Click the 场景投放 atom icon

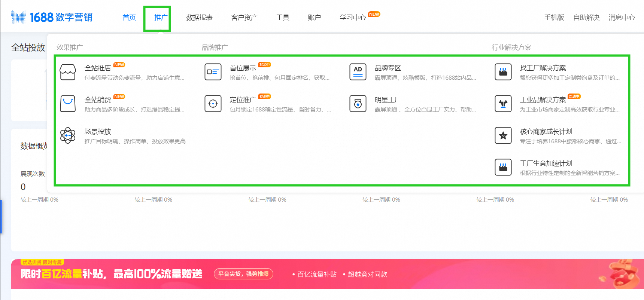pos(68,135)
